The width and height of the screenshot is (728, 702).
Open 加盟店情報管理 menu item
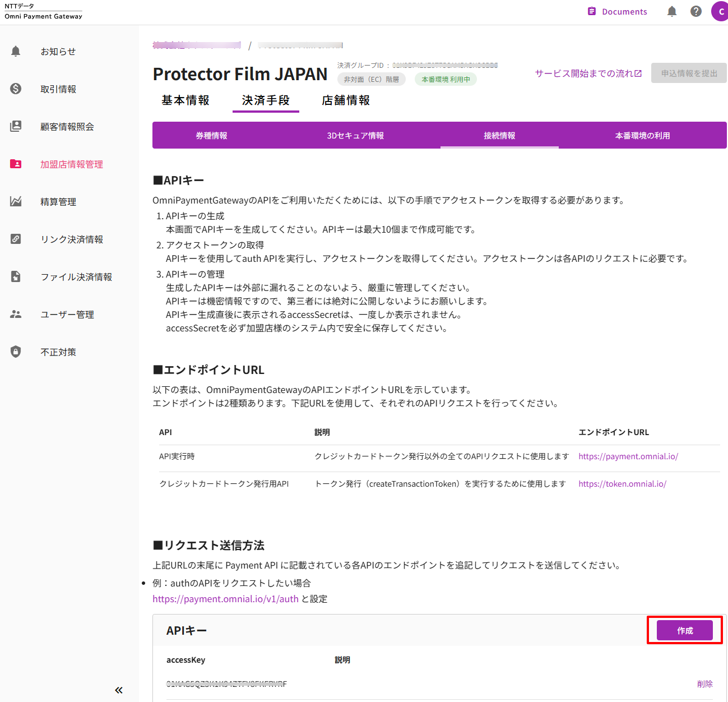pos(72,164)
